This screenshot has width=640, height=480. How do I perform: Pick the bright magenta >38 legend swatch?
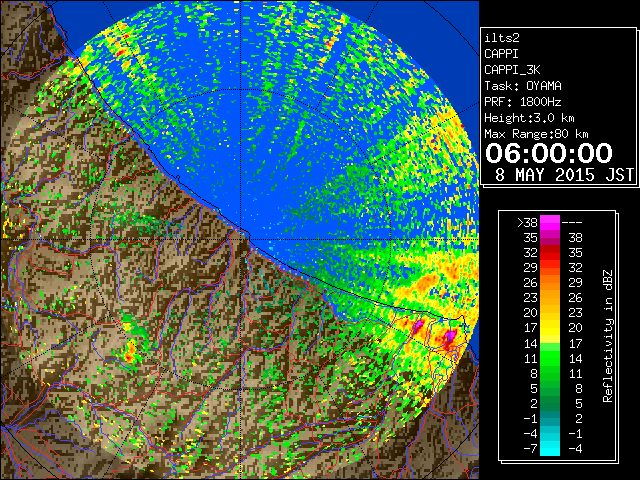550,222
